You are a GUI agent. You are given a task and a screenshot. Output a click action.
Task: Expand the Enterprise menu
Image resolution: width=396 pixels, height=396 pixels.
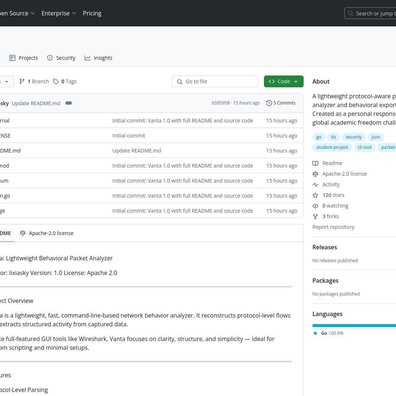click(58, 13)
